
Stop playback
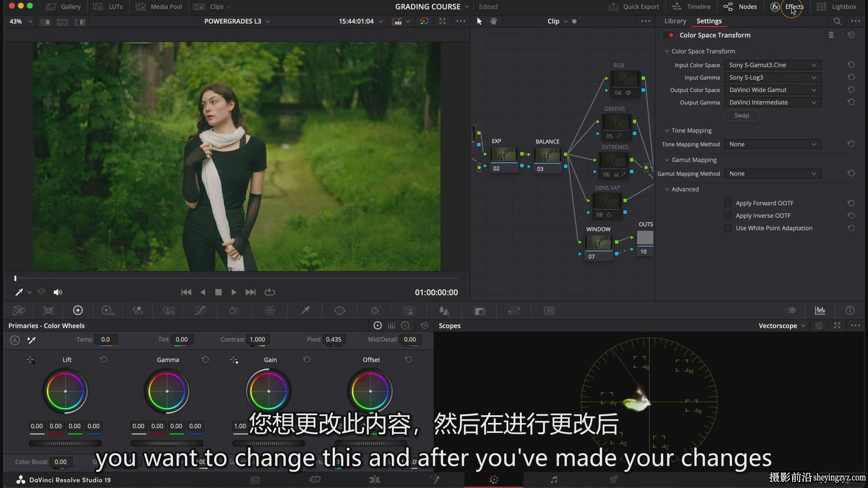tap(218, 292)
